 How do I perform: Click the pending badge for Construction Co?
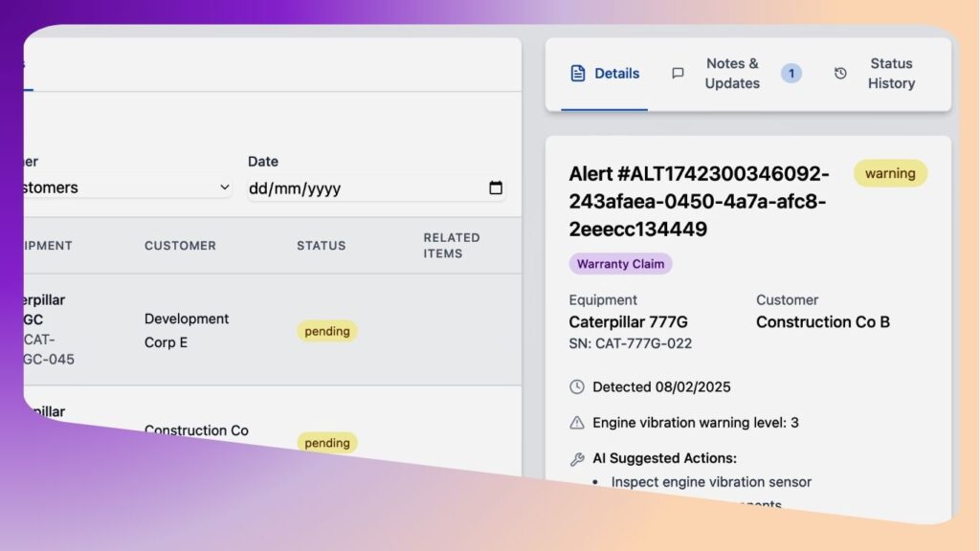327,443
